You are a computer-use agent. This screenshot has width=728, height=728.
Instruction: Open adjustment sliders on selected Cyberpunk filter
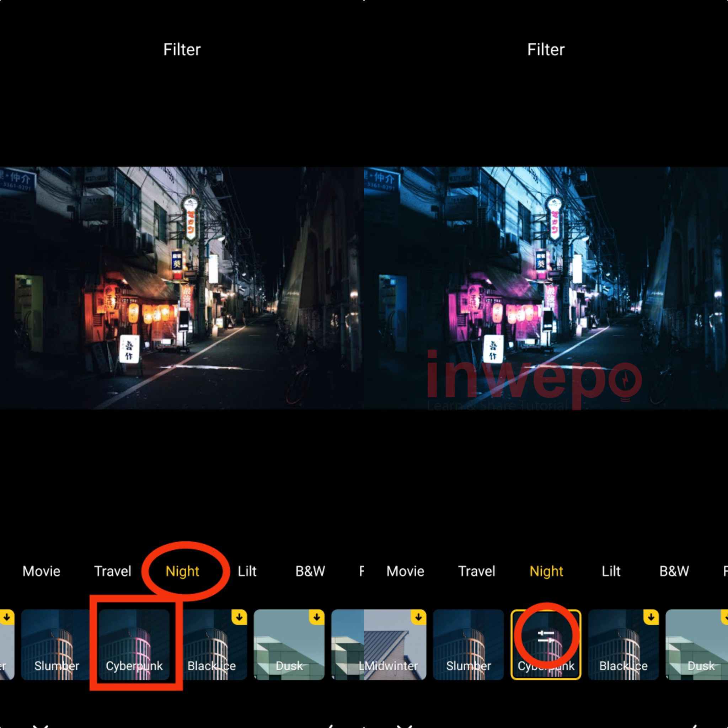coord(546,637)
